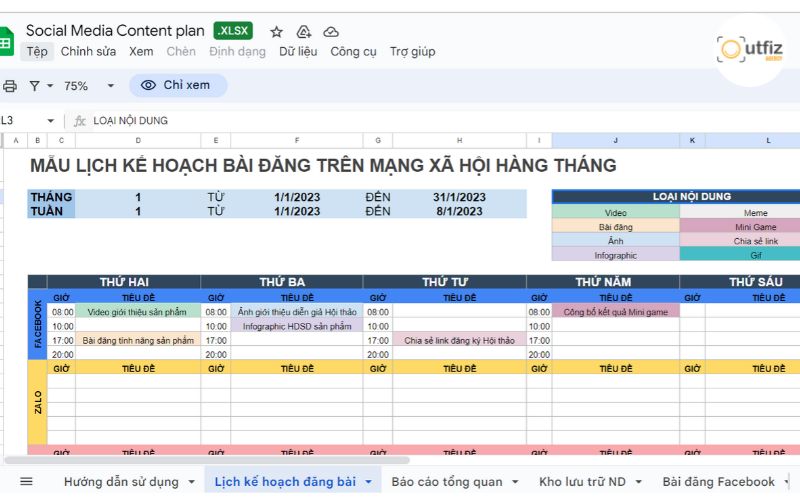Select the THỨ NĂM day header
Screen dimensions: 800x500
coord(603,282)
